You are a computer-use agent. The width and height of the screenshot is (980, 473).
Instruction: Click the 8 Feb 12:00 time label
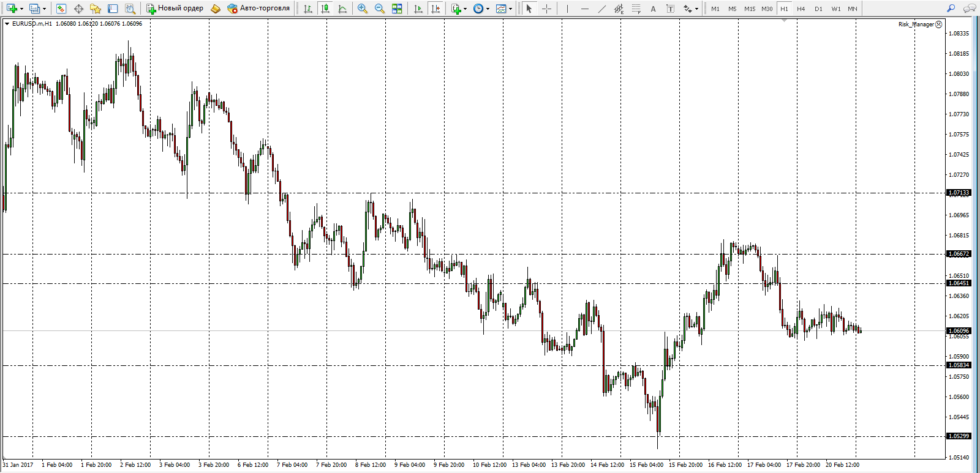(371, 465)
